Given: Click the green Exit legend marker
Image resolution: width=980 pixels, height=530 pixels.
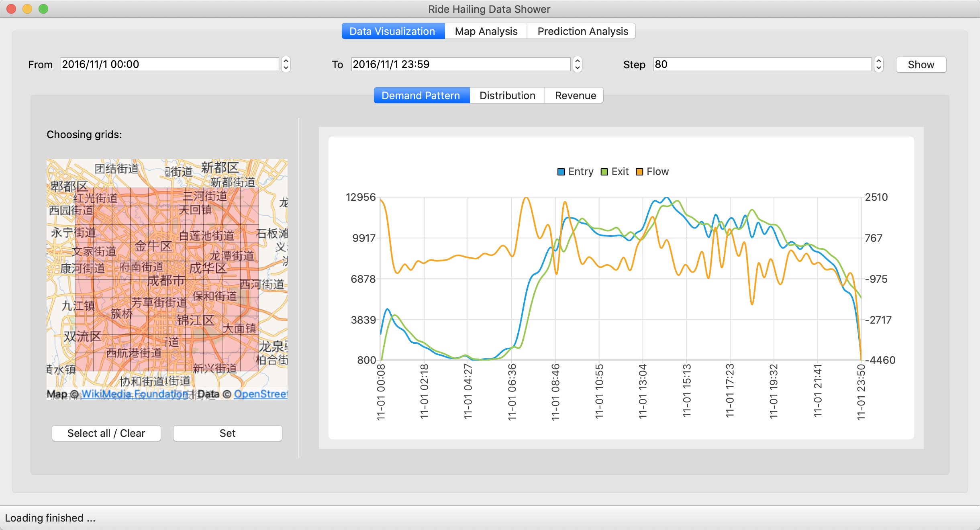Looking at the screenshot, I should (604, 172).
